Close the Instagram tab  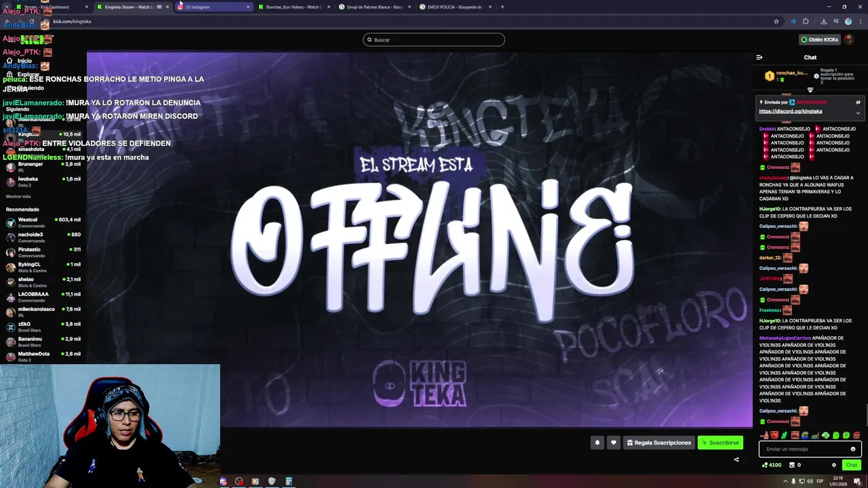pyautogui.click(x=248, y=7)
